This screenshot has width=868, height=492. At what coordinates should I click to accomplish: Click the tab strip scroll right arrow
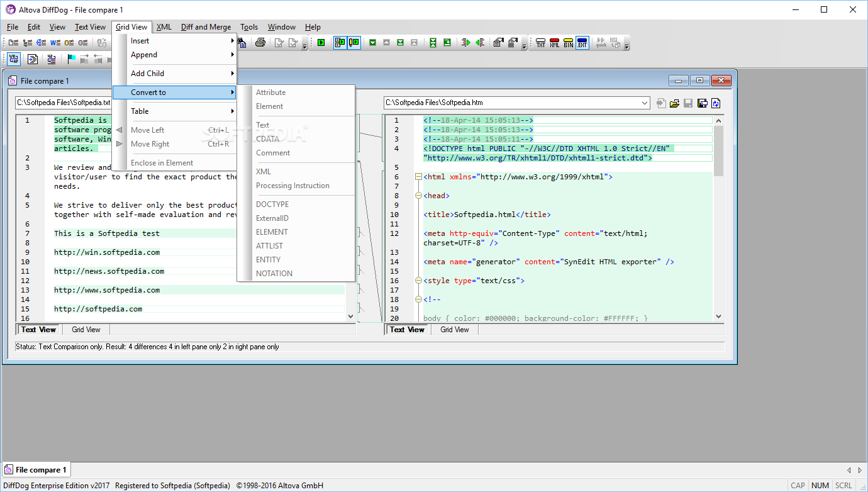click(x=860, y=470)
